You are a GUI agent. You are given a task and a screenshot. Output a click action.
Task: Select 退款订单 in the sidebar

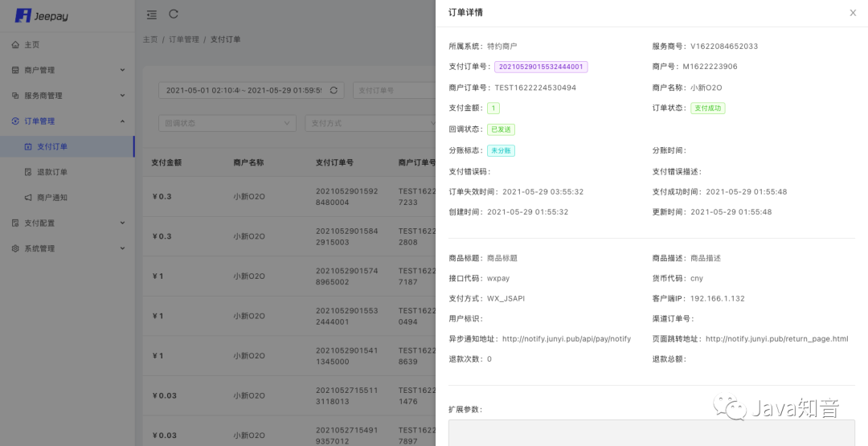(x=67, y=172)
